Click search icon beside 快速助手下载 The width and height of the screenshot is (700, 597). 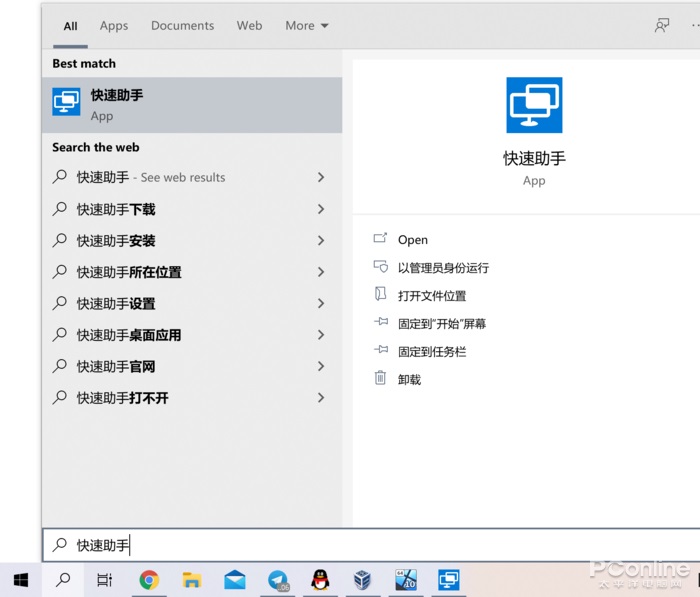pyautogui.click(x=59, y=209)
